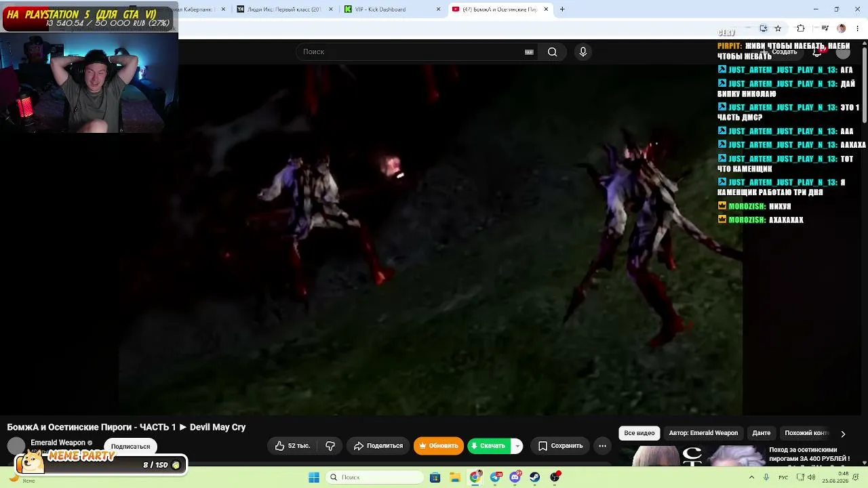Open the Chrome three-dot menu
Screen dimensions: 868x488
858,28
